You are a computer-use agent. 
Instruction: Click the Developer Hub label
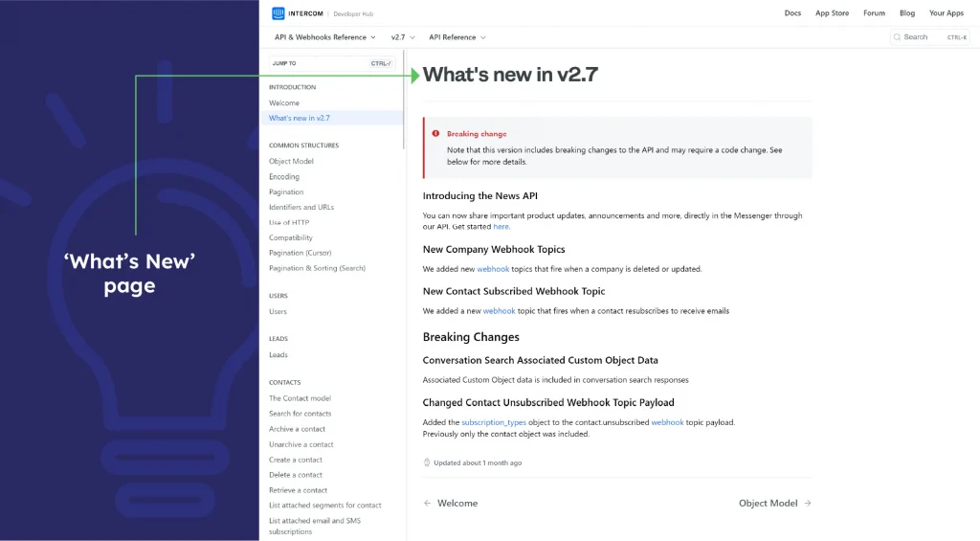(x=353, y=13)
